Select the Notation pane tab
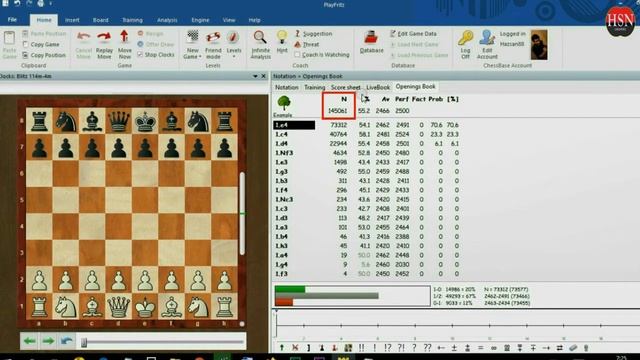 tap(287, 87)
